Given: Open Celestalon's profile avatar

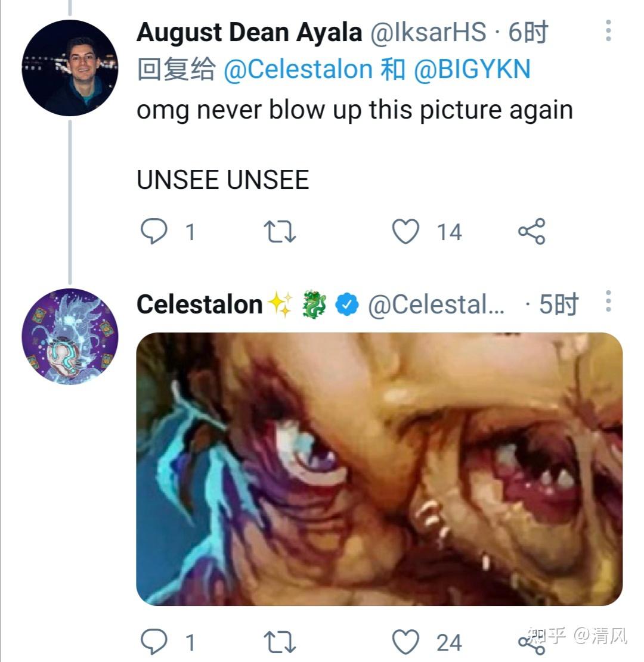Looking at the screenshot, I should [70, 337].
